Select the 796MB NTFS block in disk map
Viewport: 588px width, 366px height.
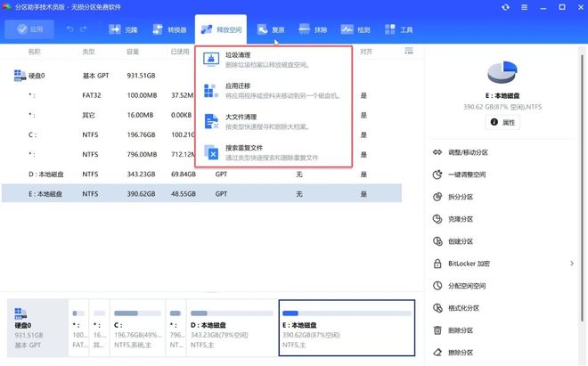(x=176, y=328)
